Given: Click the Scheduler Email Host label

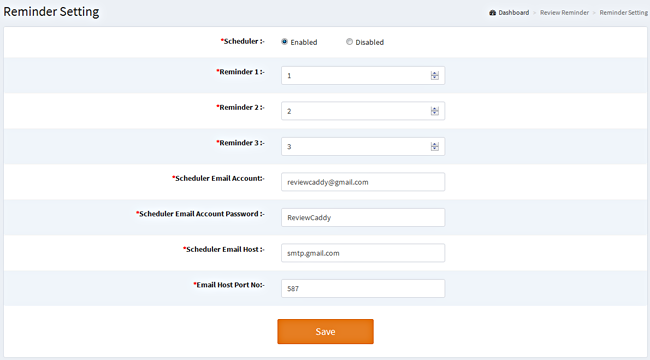Looking at the screenshot, I should point(224,249).
